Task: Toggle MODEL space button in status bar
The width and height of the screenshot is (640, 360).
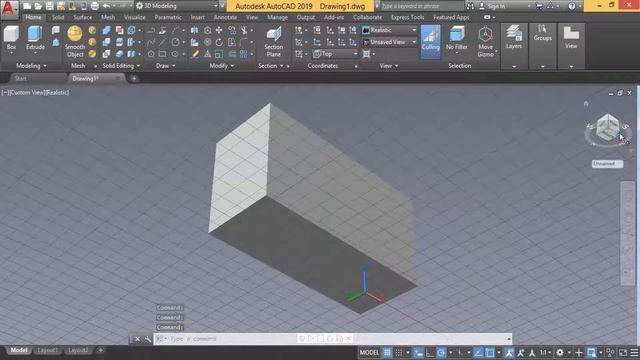Action: click(369, 352)
